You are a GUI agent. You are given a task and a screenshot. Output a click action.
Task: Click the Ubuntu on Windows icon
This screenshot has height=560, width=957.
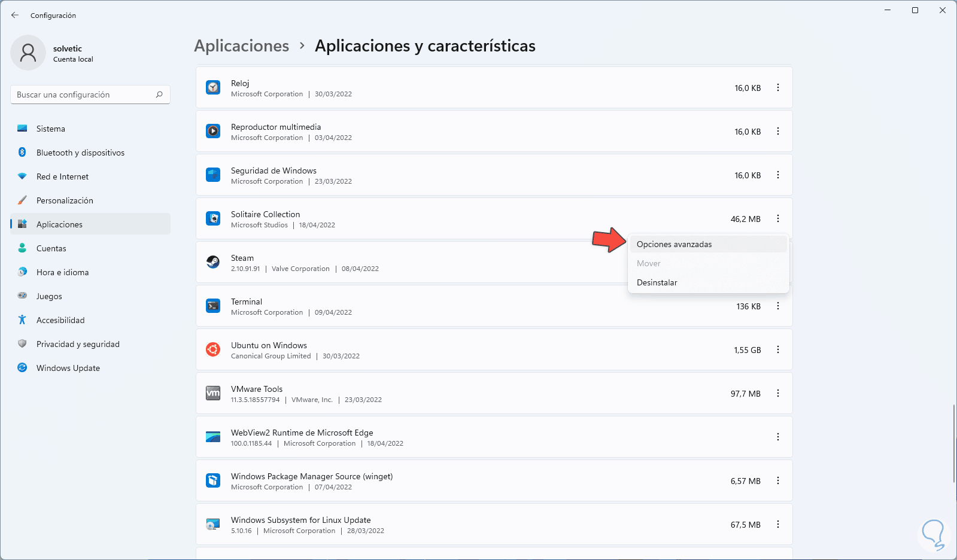click(213, 349)
